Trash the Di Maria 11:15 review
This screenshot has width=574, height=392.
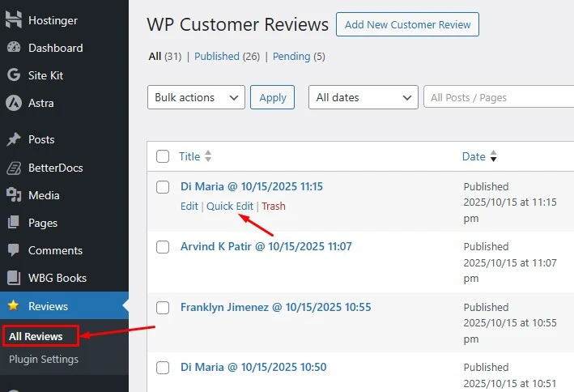coord(274,206)
